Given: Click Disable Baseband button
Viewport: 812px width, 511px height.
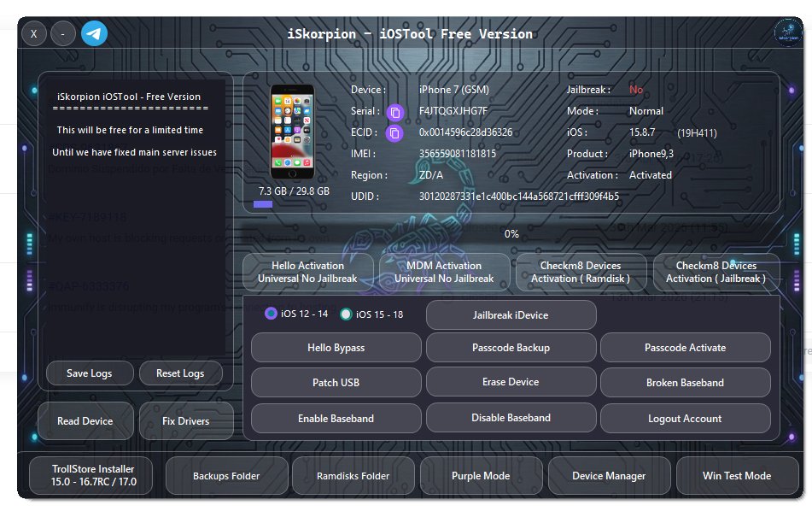Looking at the screenshot, I should (511, 418).
